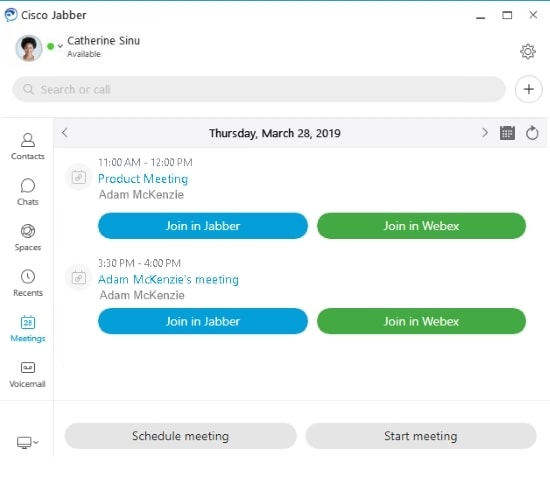Click the search magnifier icon
Screen dimensions: 550x485
(x=28, y=89)
